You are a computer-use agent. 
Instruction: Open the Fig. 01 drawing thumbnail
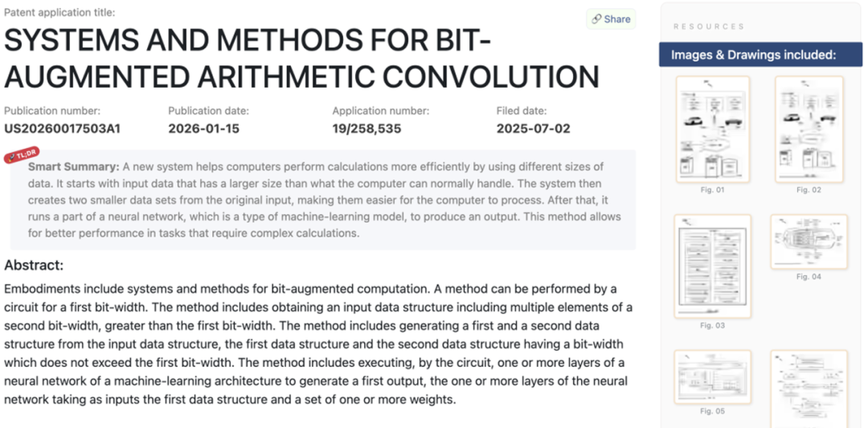point(713,129)
